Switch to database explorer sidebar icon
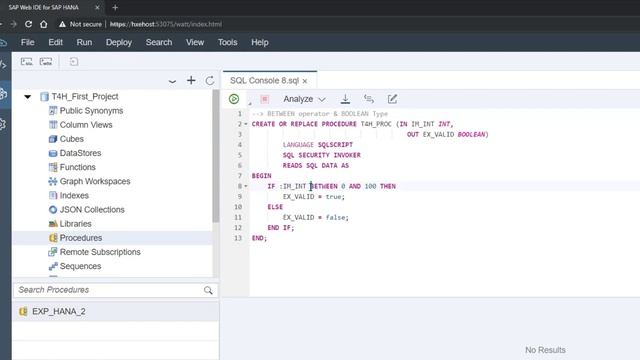Screen dimensions: 640x360 (4, 94)
